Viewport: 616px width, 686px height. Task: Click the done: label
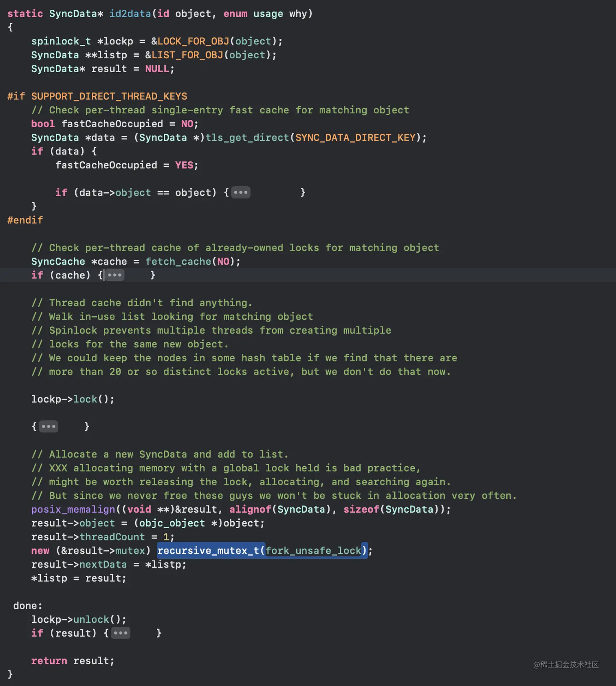[28, 606]
